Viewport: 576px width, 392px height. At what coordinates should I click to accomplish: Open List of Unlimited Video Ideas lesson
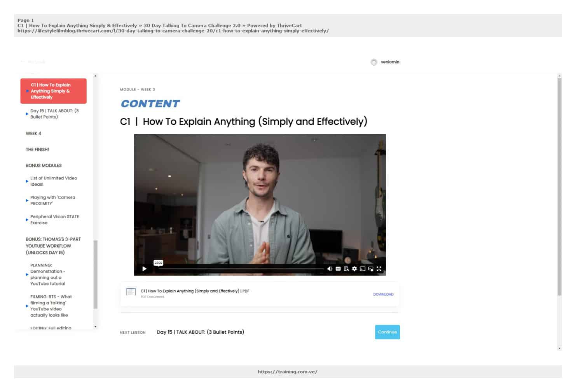click(x=54, y=181)
